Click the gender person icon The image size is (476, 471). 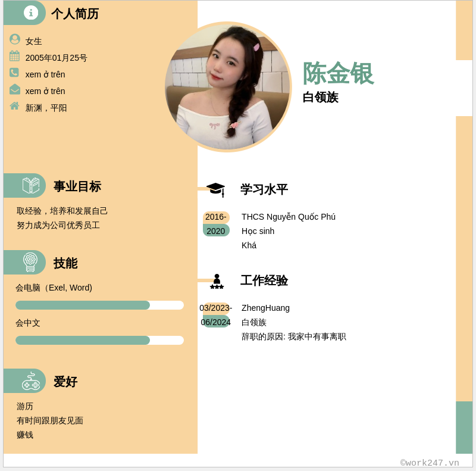[x=15, y=39]
